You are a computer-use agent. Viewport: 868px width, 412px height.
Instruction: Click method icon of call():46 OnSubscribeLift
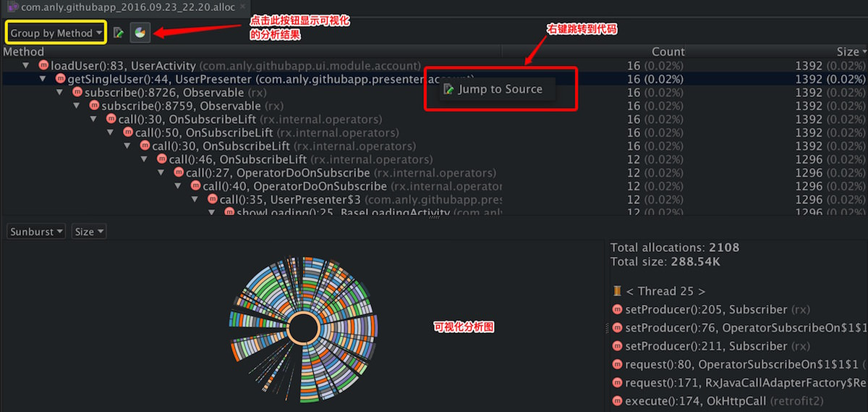pyautogui.click(x=162, y=159)
